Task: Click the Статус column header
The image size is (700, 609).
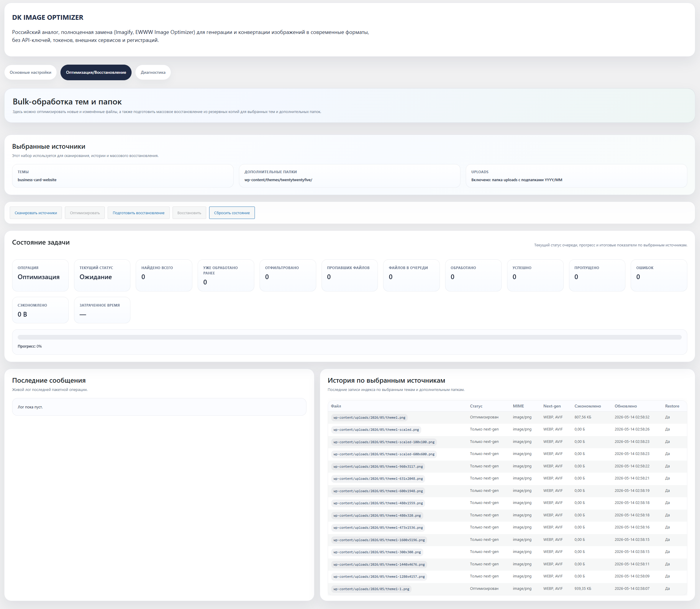Action: click(476, 406)
